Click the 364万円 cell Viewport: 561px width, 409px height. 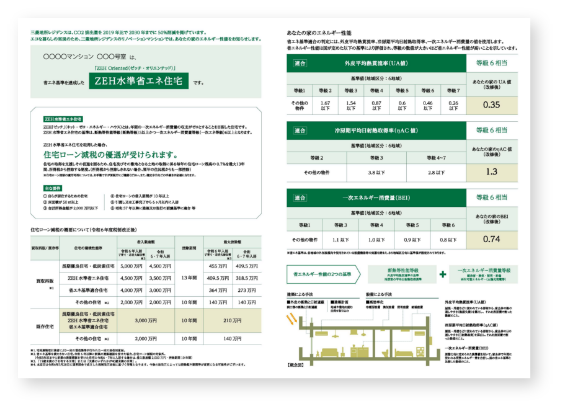[x=218, y=290]
